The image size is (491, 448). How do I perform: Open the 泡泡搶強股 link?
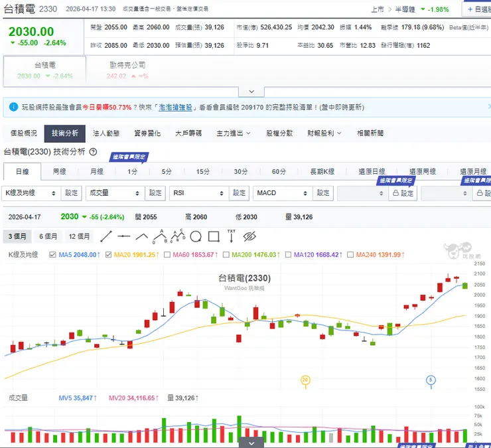[x=175, y=108]
